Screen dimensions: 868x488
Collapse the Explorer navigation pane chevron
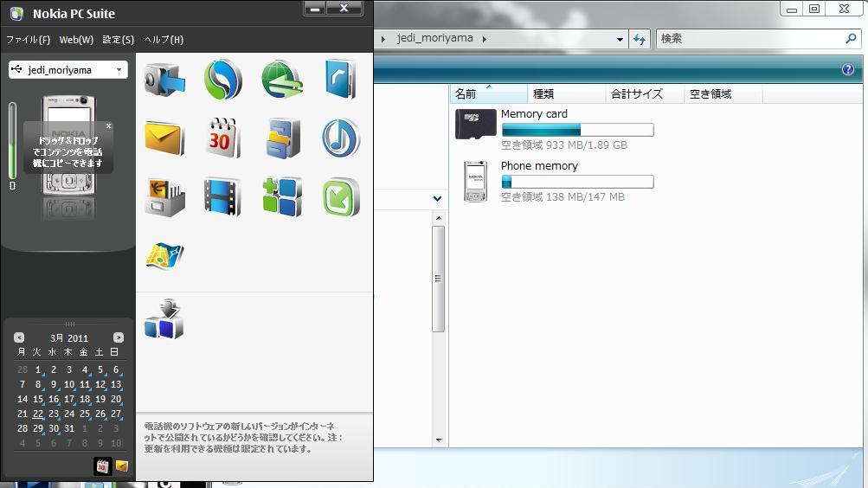pyautogui.click(x=437, y=199)
